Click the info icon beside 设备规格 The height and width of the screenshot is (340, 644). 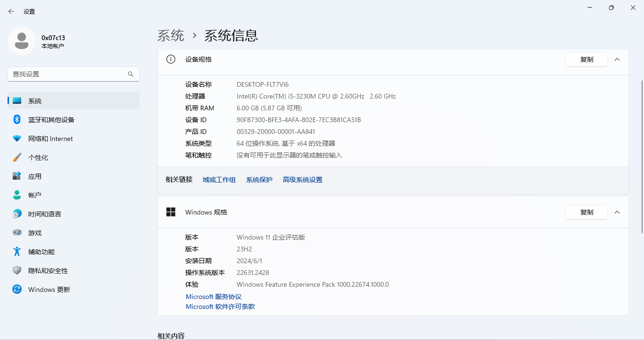point(171,59)
